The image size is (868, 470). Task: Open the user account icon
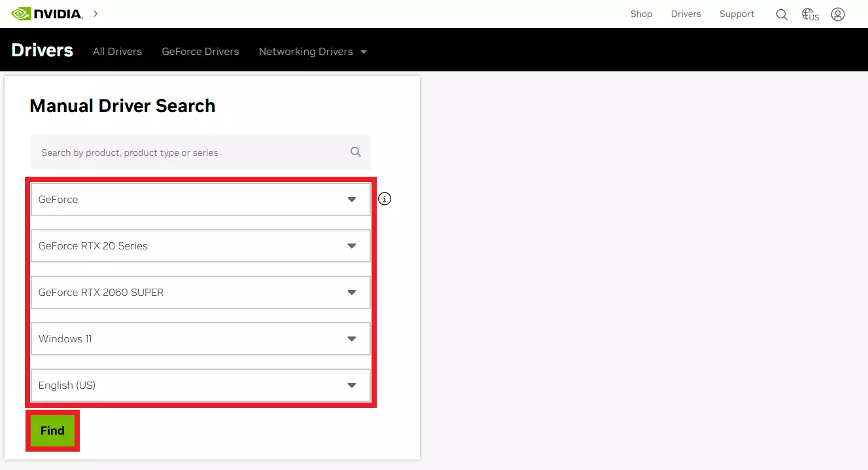(838, 14)
